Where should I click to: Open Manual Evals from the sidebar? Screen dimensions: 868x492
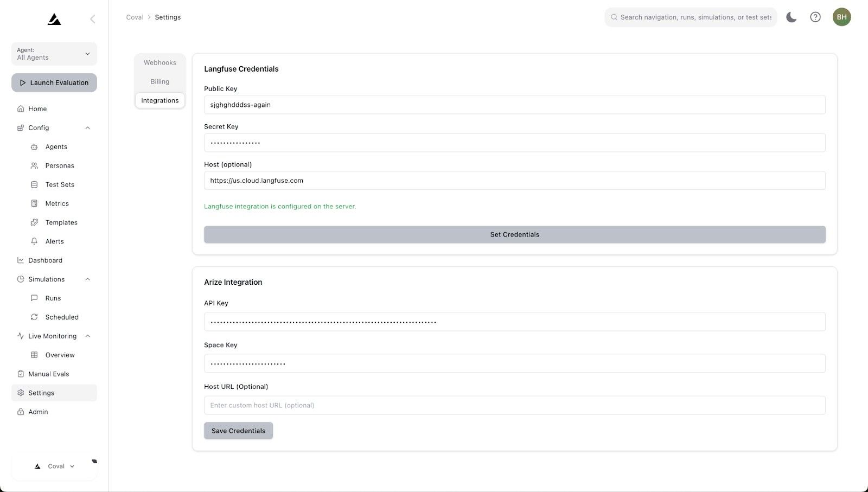[x=54, y=374]
